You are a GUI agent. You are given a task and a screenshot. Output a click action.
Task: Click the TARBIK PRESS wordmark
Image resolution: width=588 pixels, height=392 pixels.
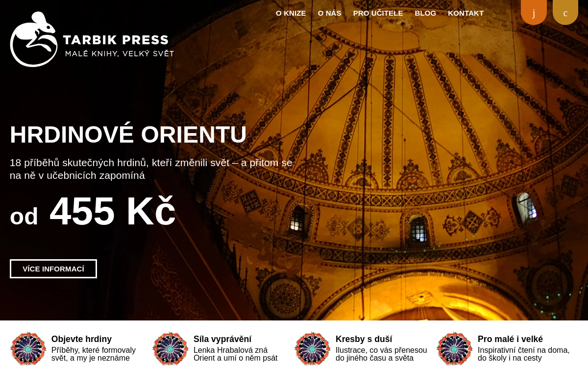pos(116,40)
